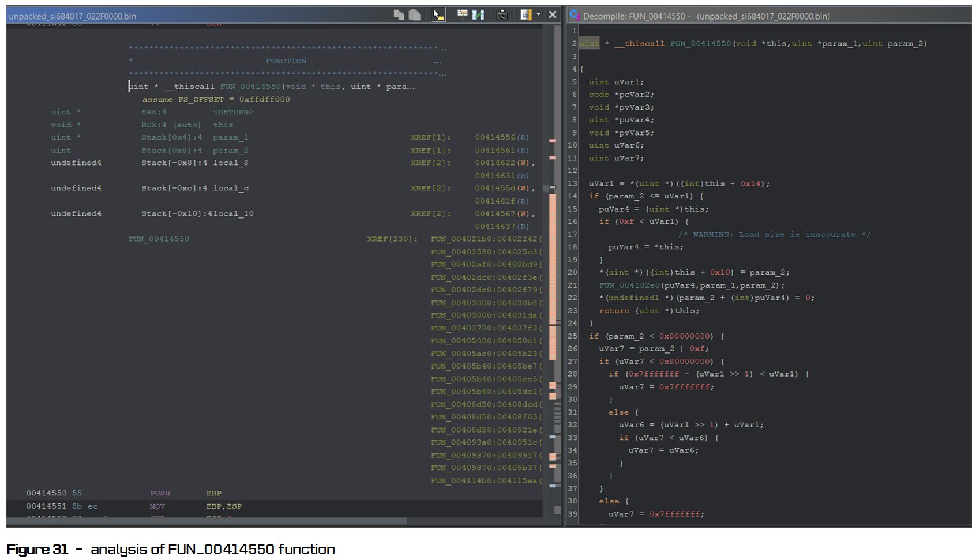Click 'uint uVar1;' declaration line
The width and height of the screenshot is (976, 560).
(x=616, y=82)
